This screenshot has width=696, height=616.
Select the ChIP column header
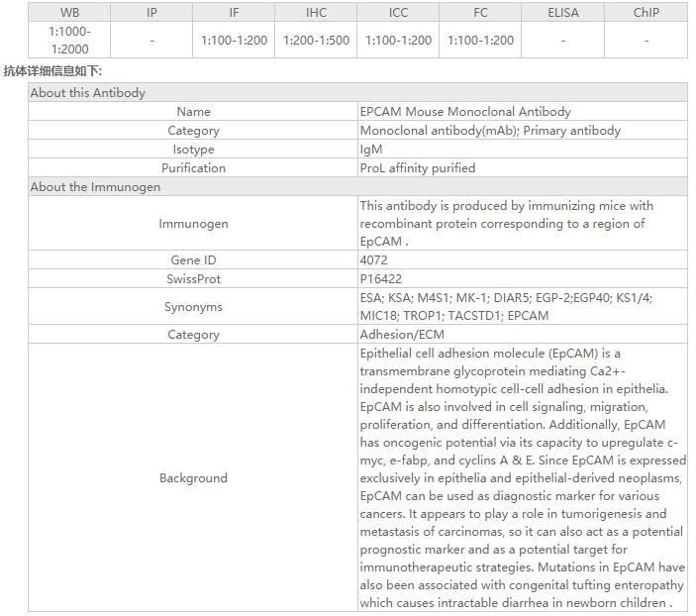tap(646, 13)
